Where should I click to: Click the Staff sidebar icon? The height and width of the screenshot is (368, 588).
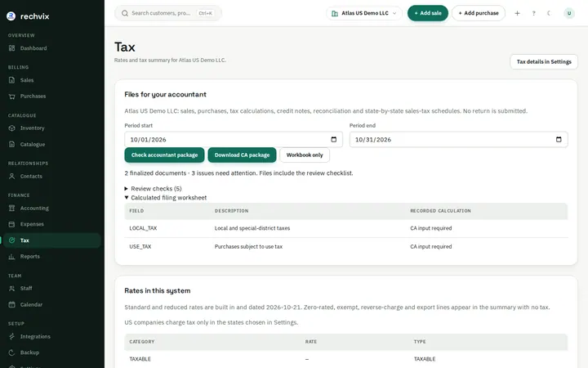[12, 289]
